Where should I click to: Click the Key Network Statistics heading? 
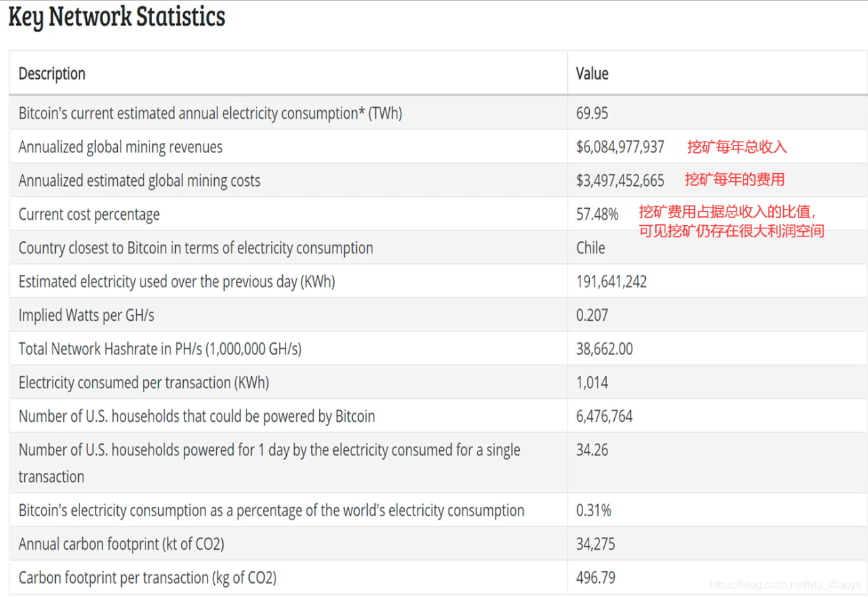pos(116,16)
